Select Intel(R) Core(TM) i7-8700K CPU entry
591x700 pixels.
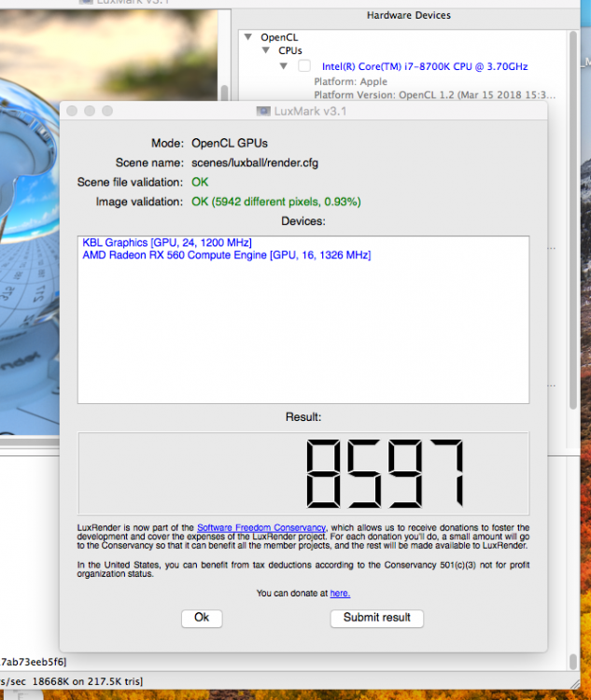[425, 66]
